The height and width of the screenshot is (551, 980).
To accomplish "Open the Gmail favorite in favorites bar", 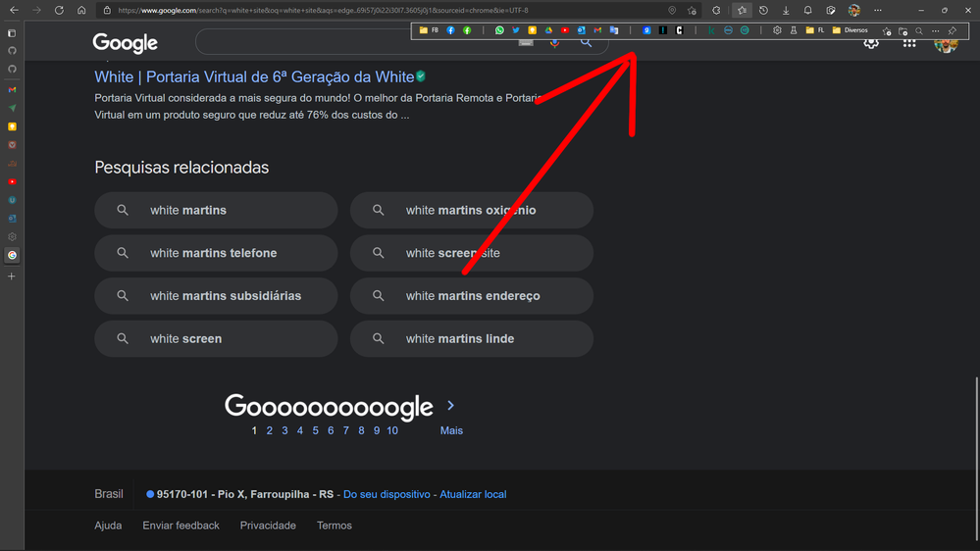I will pyautogui.click(x=597, y=30).
